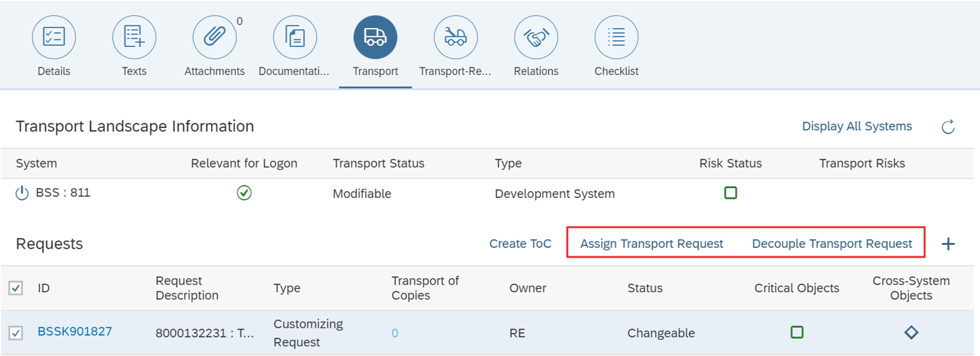Screen dimensions: 980x356
Task: Toggle the select-all requests checkbox
Action: [x=15, y=288]
